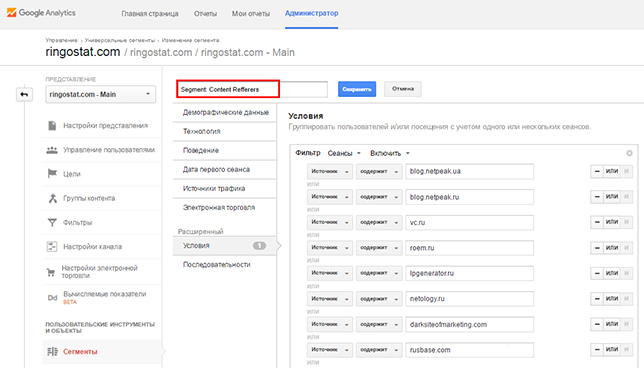
Task: Open Настройки электронной торговли cart icon
Action: 51,272
